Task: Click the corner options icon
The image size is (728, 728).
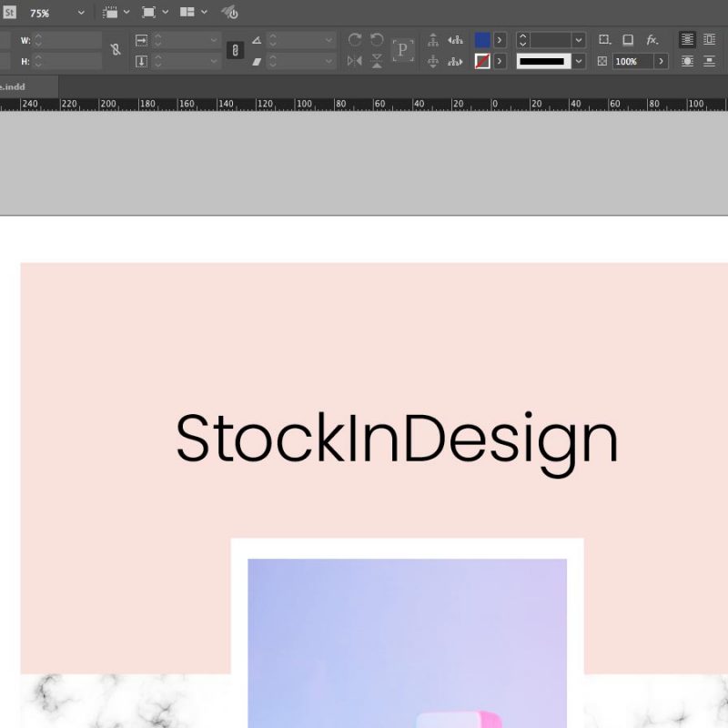Action: tap(604, 40)
